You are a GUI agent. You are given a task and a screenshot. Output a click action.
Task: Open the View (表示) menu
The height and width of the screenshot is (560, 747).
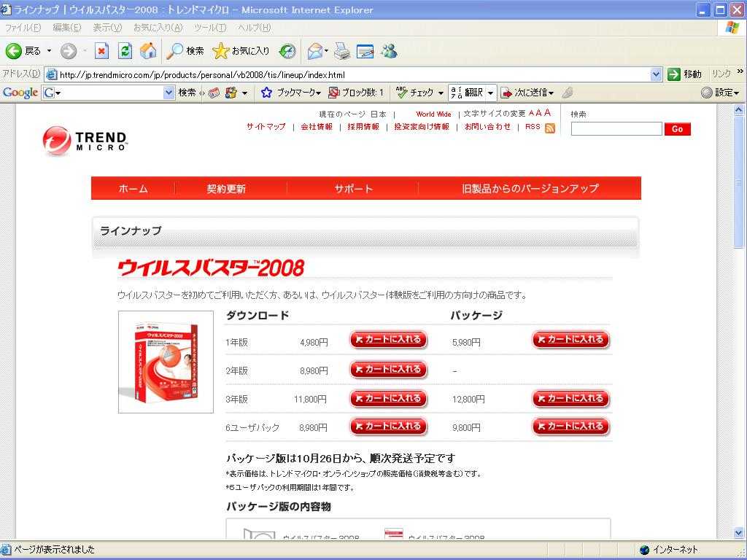(107, 28)
